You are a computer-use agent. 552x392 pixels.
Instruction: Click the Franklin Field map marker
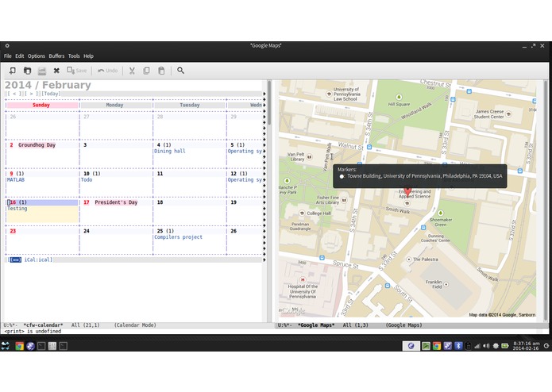(x=446, y=284)
